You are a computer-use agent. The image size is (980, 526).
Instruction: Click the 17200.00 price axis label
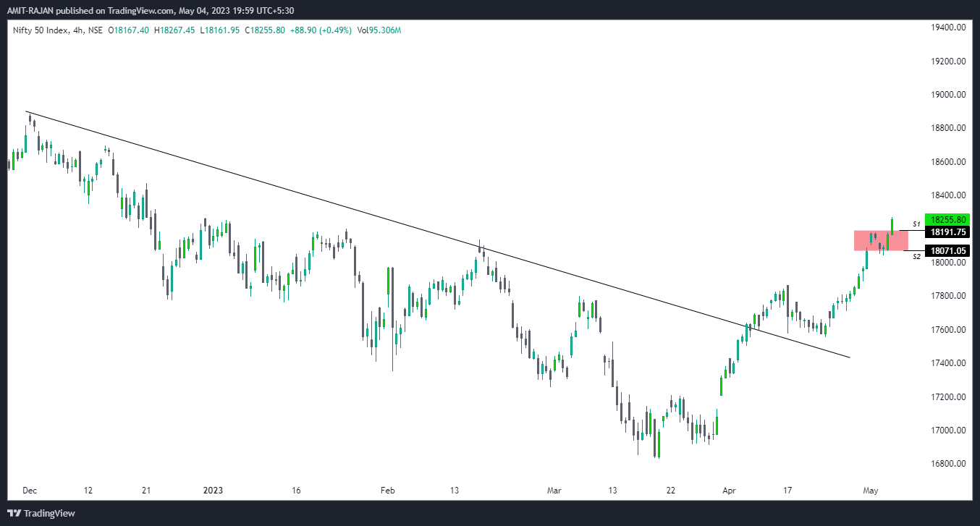tap(947, 397)
